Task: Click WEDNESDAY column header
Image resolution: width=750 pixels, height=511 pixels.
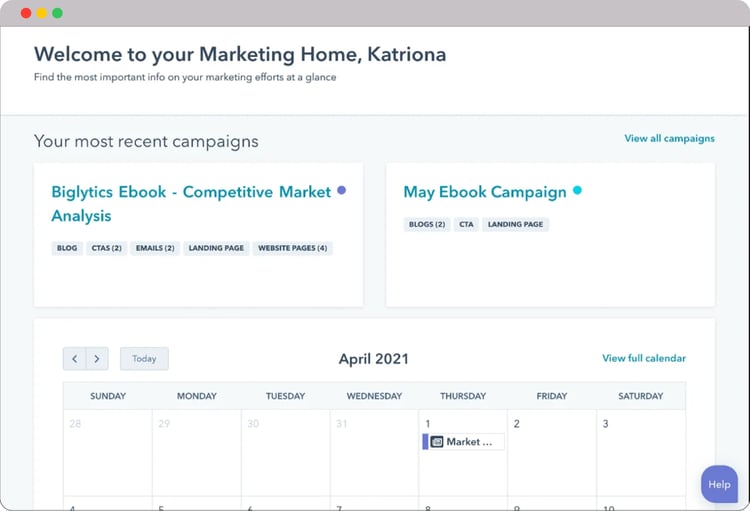Action: (x=375, y=396)
